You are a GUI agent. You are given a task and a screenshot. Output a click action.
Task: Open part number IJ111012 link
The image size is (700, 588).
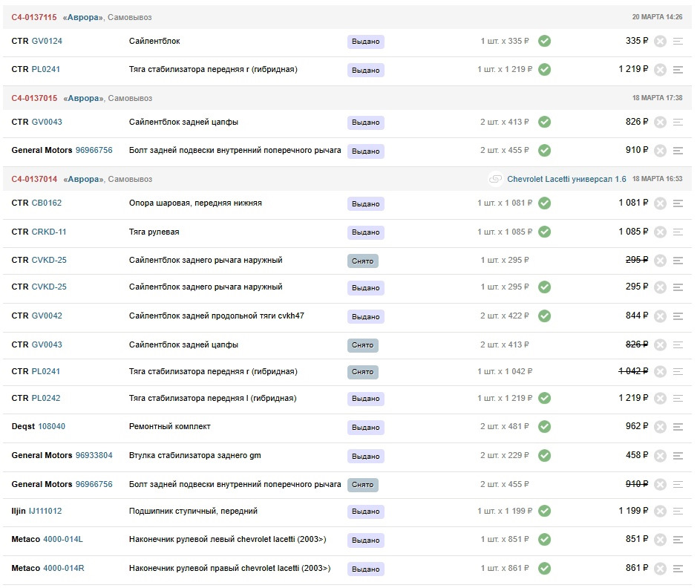(x=45, y=511)
